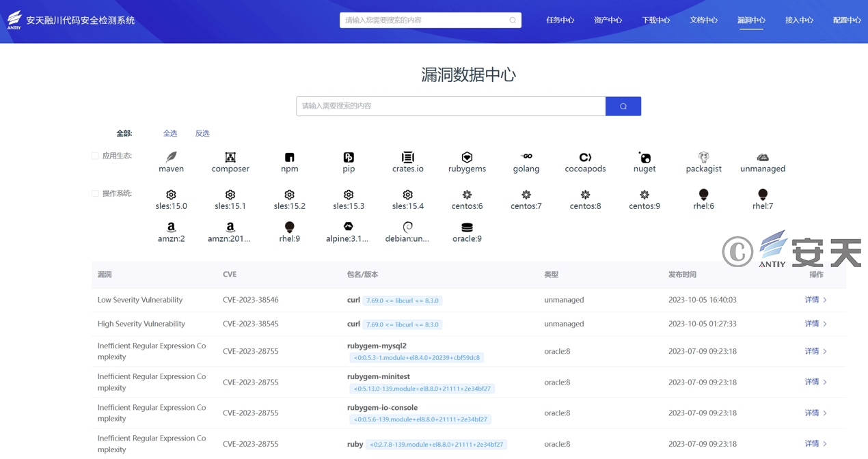The image size is (868, 459).
Task: Select the centos:9 system icon
Action: coord(645,195)
